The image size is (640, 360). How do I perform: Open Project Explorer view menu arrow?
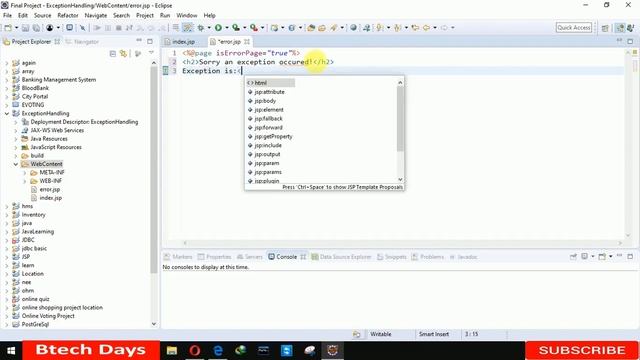click(x=151, y=53)
